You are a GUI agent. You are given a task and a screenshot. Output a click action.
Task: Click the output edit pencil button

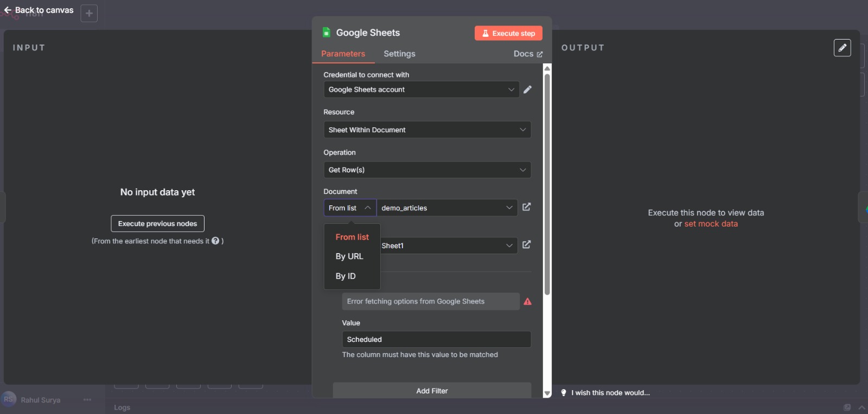(843, 48)
